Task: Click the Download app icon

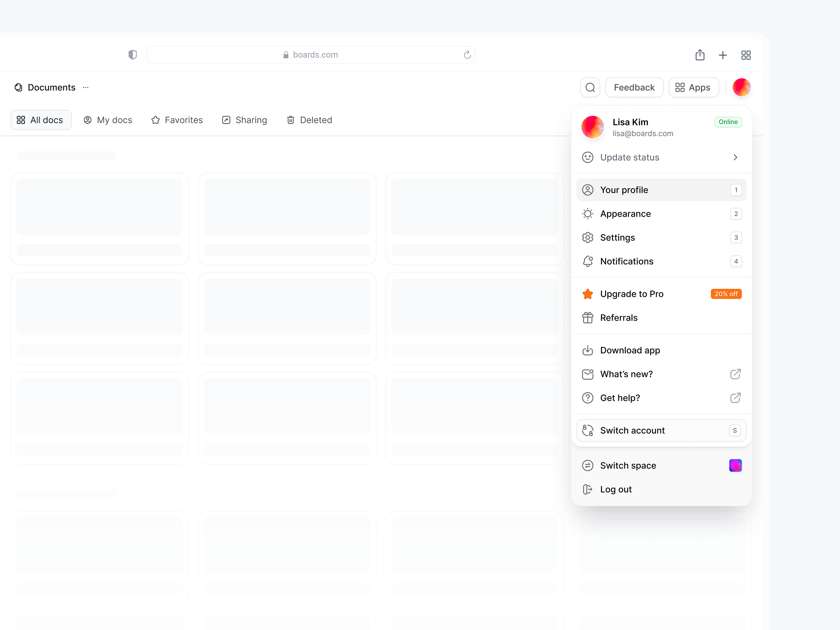Action: pyautogui.click(x=588, y=350)
